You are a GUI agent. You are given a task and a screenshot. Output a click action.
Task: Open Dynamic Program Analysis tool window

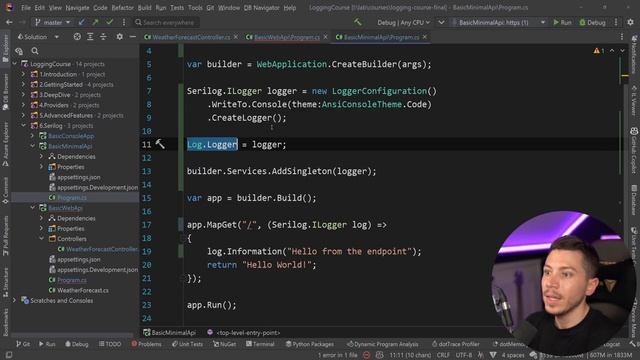(382, 344)
